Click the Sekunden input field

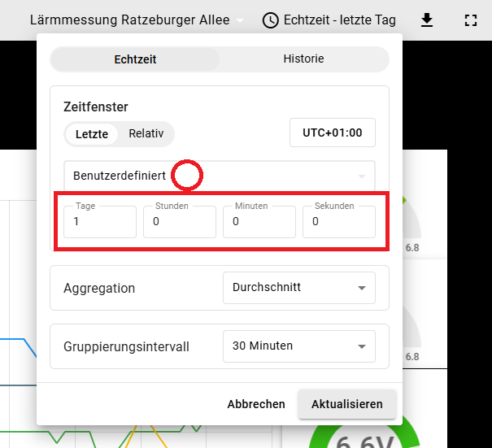tap(338, 221)
